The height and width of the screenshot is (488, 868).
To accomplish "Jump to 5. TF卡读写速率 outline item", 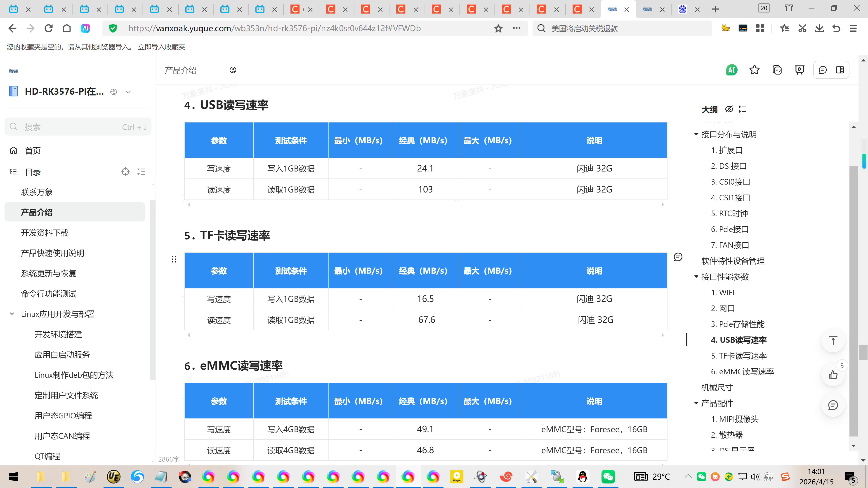I will pos(739,356).
